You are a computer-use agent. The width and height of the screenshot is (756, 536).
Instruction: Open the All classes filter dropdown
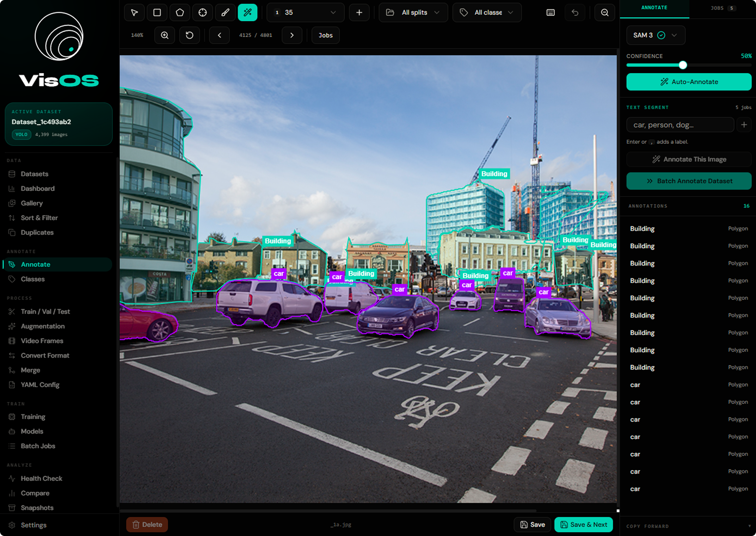click(x=487, y=12)
